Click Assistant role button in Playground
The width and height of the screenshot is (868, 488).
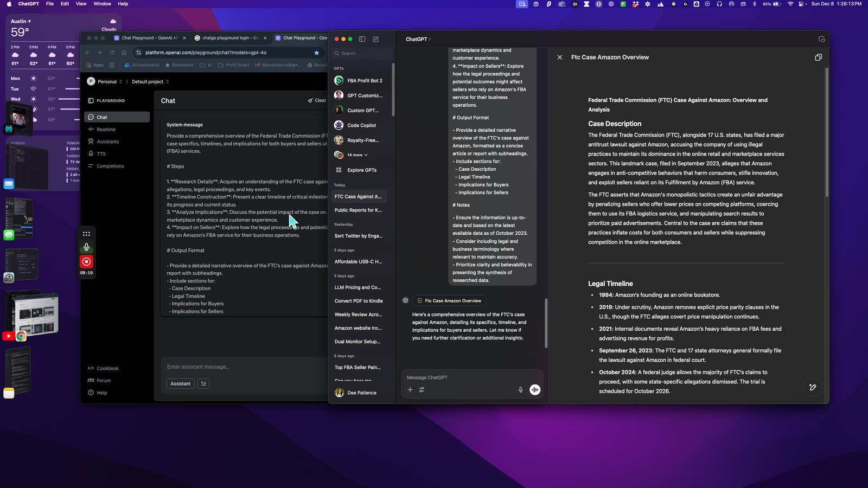pos(180,383)
